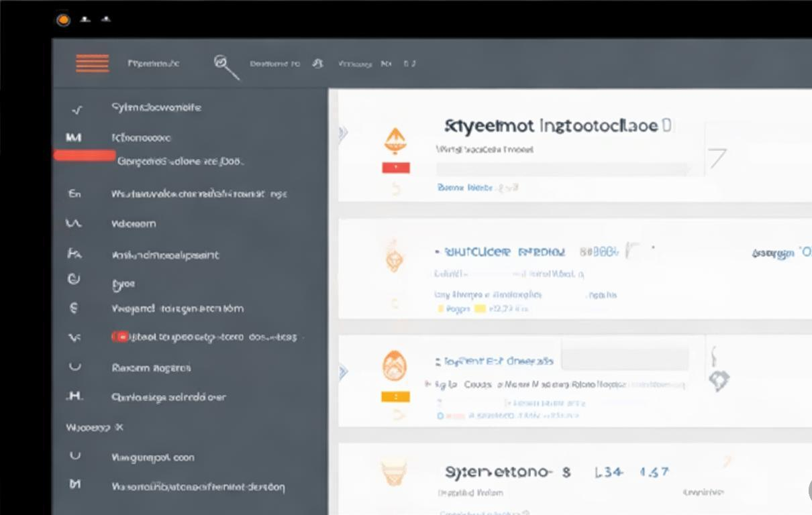The image size is (812, 515).
Task: Select the red highlight bar in the sidebar
Action: click(85, 156)
